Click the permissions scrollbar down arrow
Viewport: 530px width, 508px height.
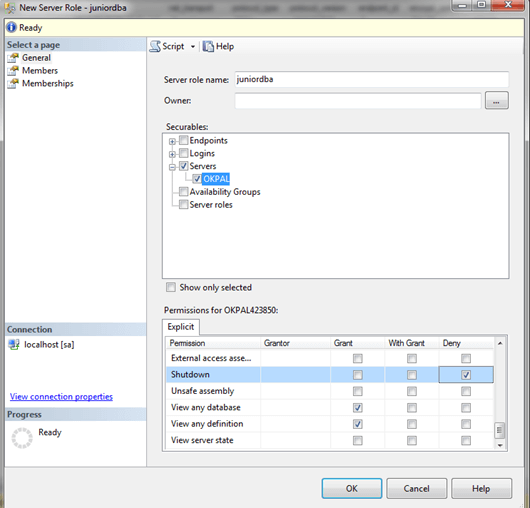[500, 445]
